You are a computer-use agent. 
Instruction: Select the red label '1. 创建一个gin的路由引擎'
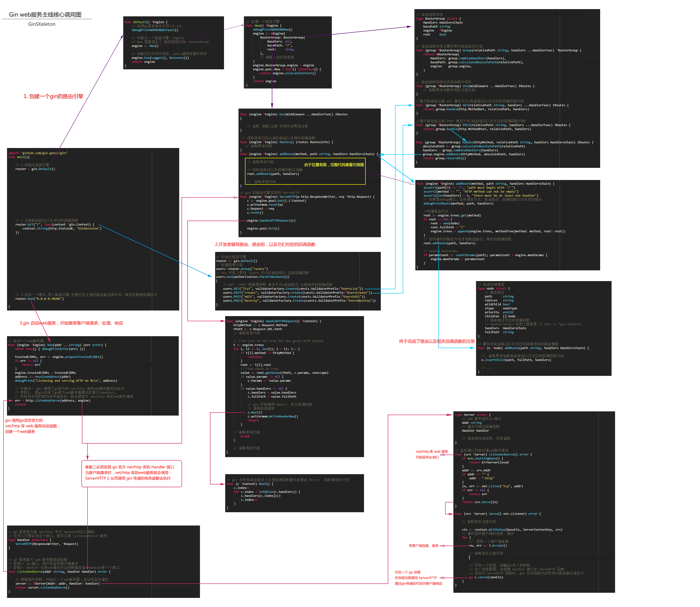tap(53, 96)
